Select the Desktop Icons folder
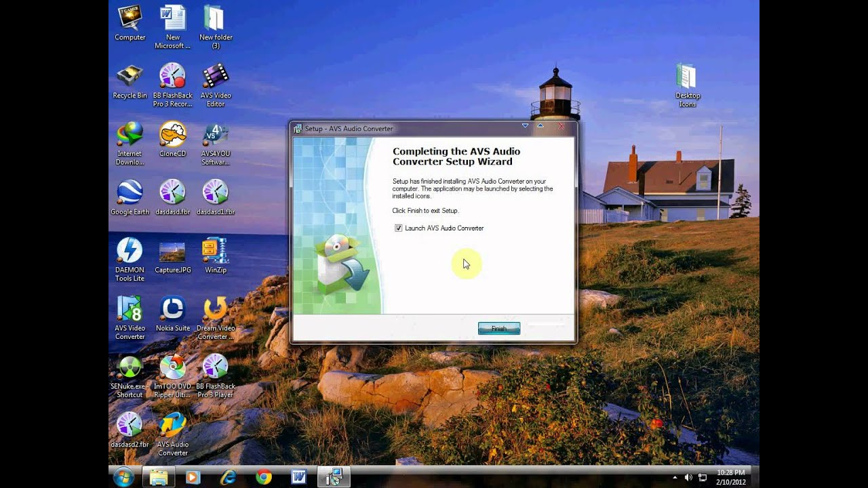 pos(687,85)
